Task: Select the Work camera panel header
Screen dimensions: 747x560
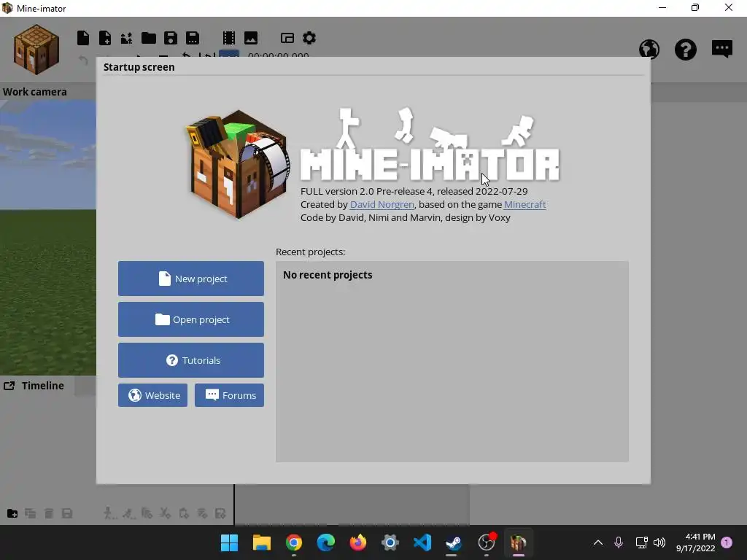Action: coord(35,92)
